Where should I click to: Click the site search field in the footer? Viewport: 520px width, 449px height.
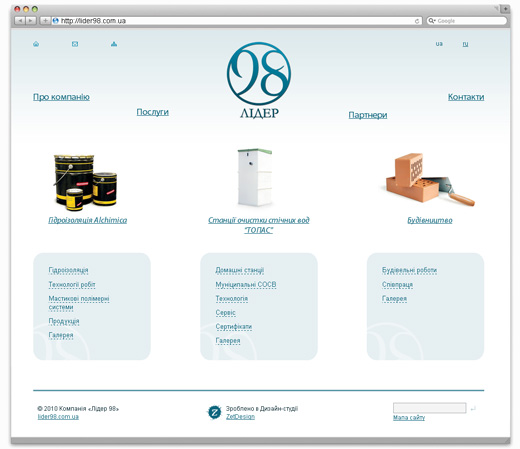pyautogui.click(x=430, y=408)
